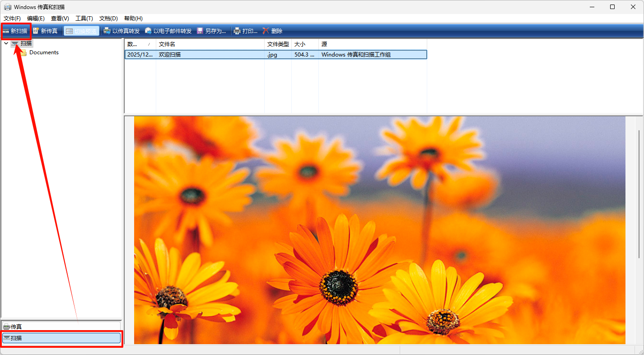
Task: Switch to 传真 view in bottom pane
Action: click(x=61, y=327)
